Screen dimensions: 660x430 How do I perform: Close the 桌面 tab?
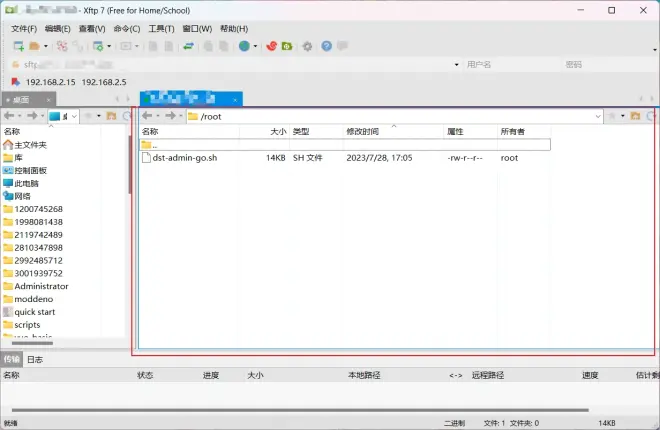pos(48,100)
